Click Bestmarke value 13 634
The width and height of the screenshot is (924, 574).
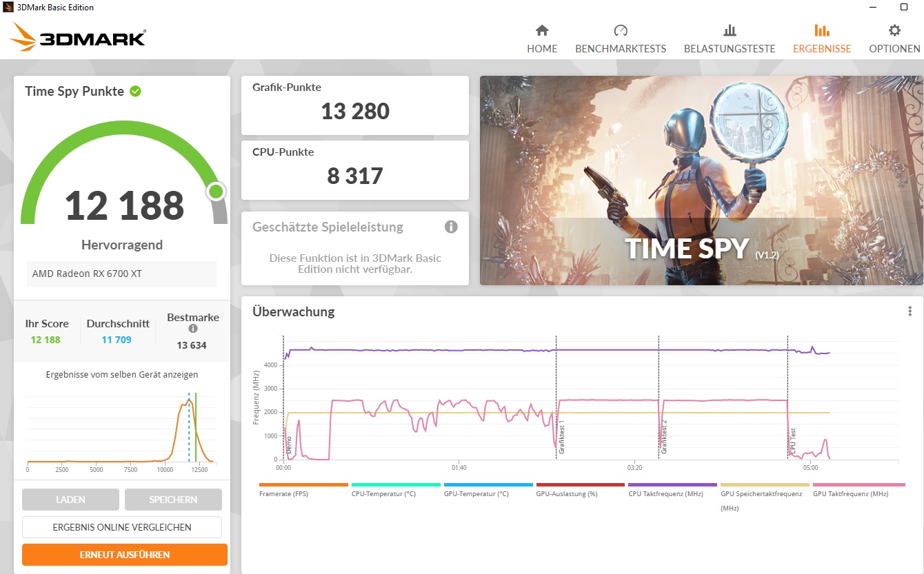[192, 345]
